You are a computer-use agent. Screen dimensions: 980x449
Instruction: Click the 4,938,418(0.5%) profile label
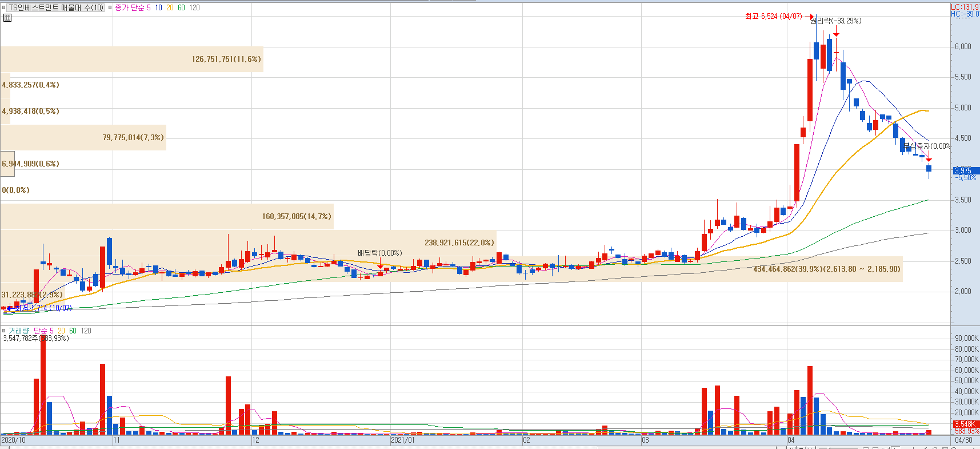click(30, 111)
